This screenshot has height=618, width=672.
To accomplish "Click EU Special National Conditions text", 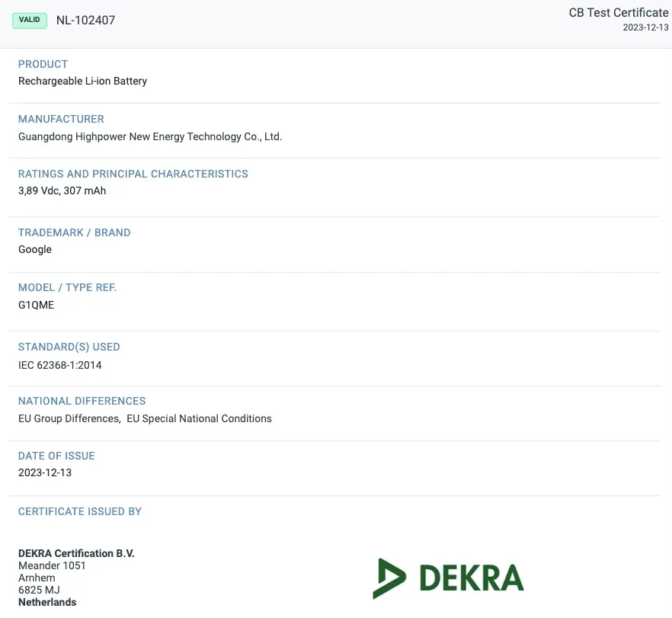I will click(x=199, y=418).
